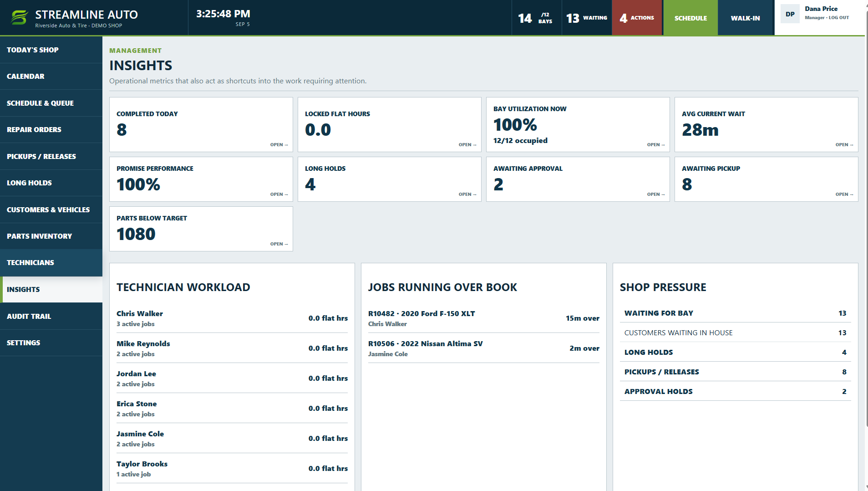
Task: Select Insights sidebar item
Action: click(x=51, y=289)
